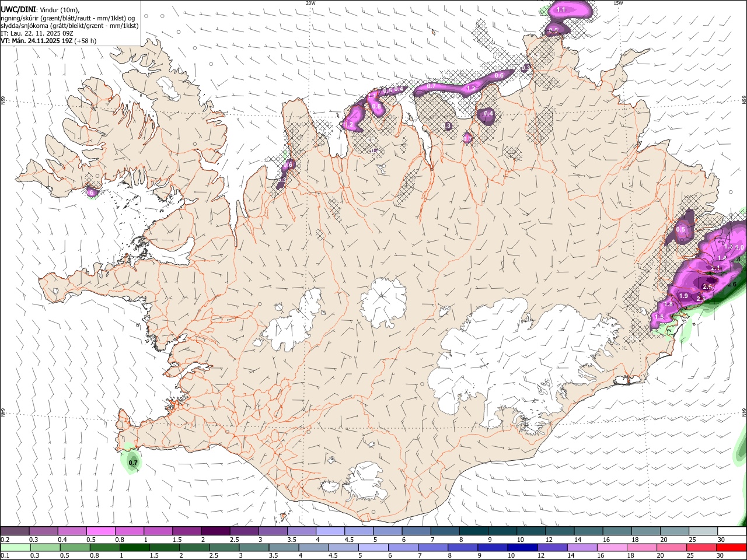The height and width of the screenshot is (560, 747).
Task: Select the VT valid time line
Action: pos(48,41)
